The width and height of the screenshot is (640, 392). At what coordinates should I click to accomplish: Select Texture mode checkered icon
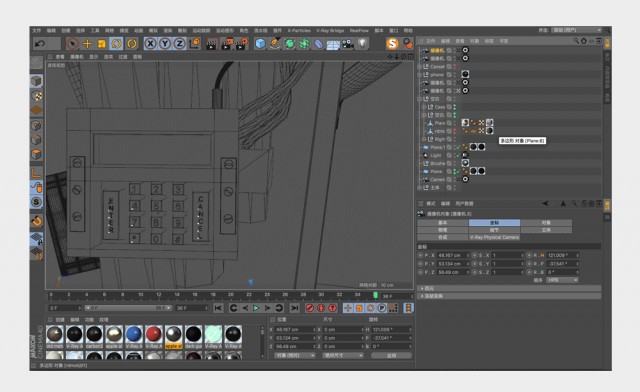point(36,96)
